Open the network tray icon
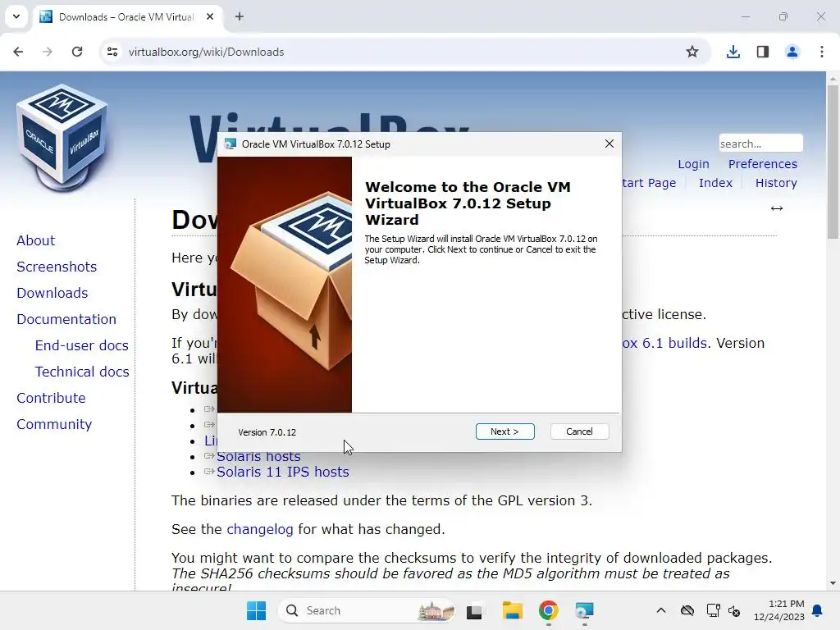Screen dimensions: 840x630 pyautogui.click(x=713, y=610)
